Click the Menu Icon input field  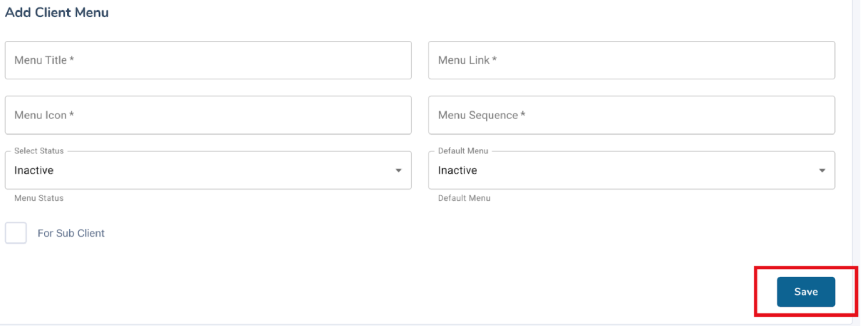[x=208, y=115]
